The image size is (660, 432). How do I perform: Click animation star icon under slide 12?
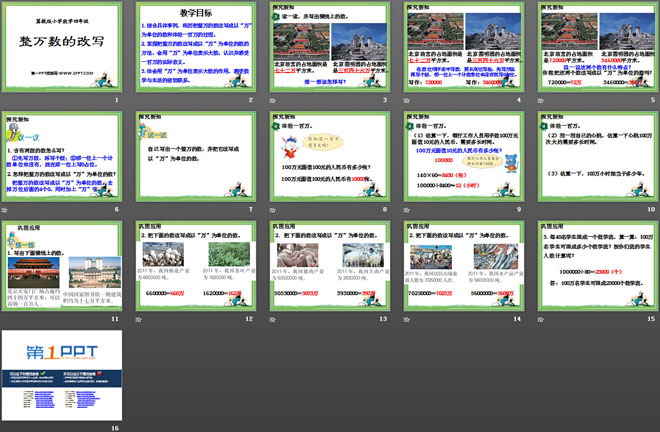click(140, 319)
